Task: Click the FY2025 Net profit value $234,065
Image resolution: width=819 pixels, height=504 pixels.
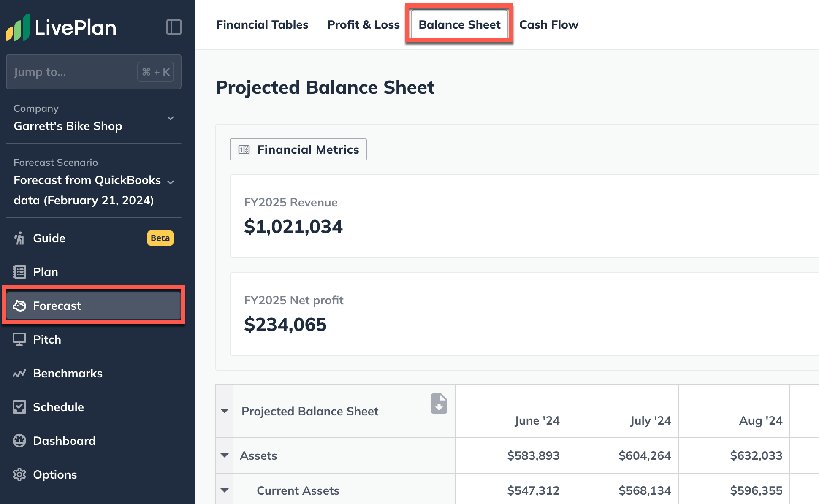Action: pos(285,325)
